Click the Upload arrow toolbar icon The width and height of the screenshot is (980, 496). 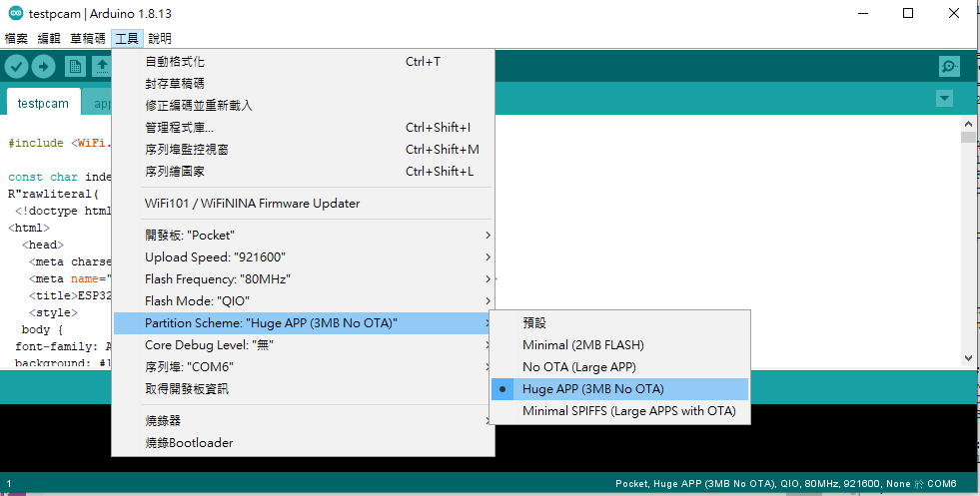[43, 66]
